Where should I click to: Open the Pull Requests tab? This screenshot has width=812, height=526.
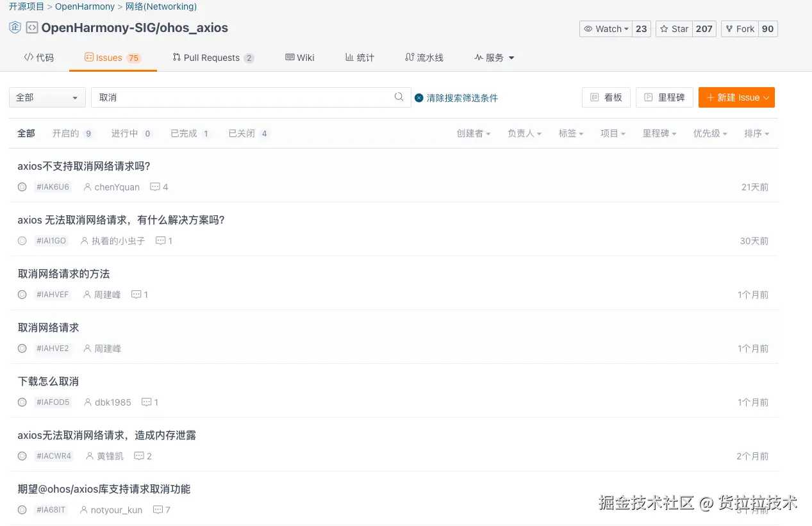[213, 58]
